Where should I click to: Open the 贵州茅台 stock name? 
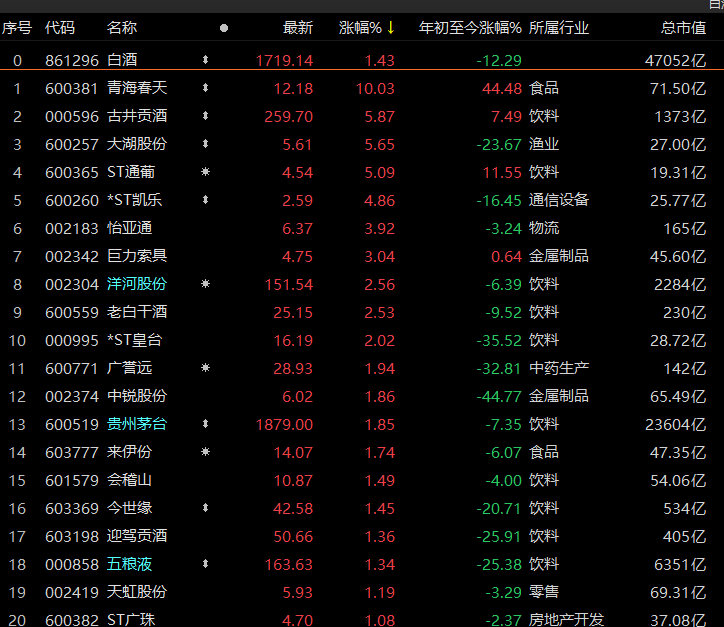click(137, 424)
